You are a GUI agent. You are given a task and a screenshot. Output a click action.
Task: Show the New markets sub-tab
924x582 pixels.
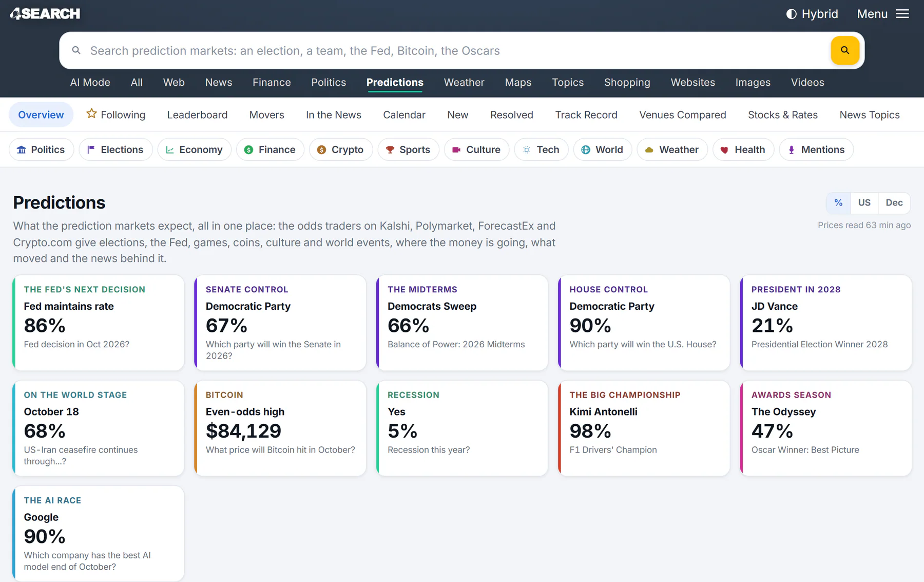pos(458,115)
